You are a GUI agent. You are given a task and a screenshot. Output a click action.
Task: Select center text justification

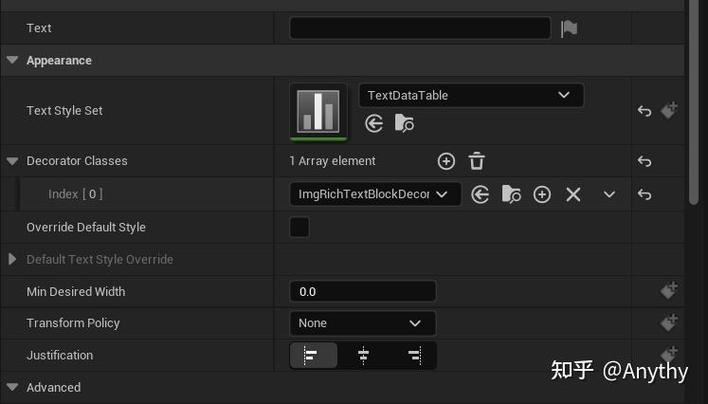click(363, 355)
